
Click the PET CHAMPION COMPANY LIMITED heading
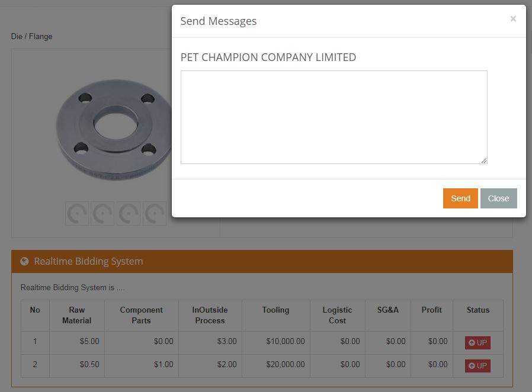click(x=268, y=57)
